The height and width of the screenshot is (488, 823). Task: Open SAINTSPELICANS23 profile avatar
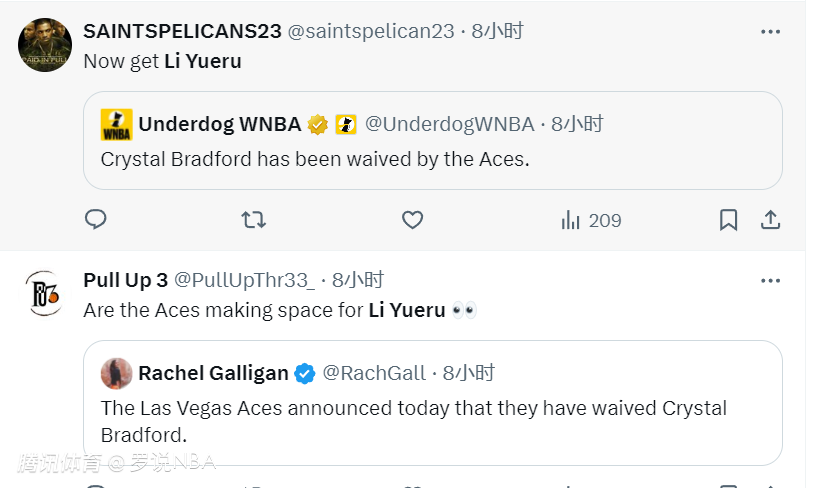pyautogui.click(x=45, y=45)
